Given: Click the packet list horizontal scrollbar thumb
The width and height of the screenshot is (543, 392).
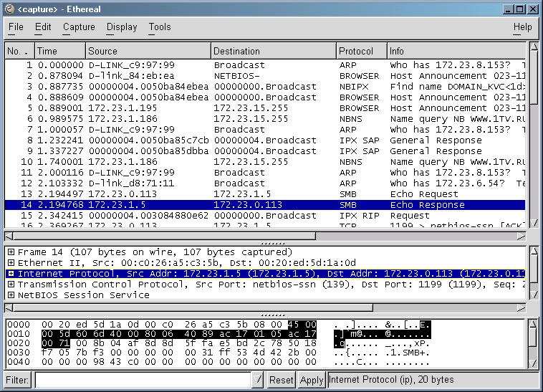Looking at the screenshot, I should (165, 236).
